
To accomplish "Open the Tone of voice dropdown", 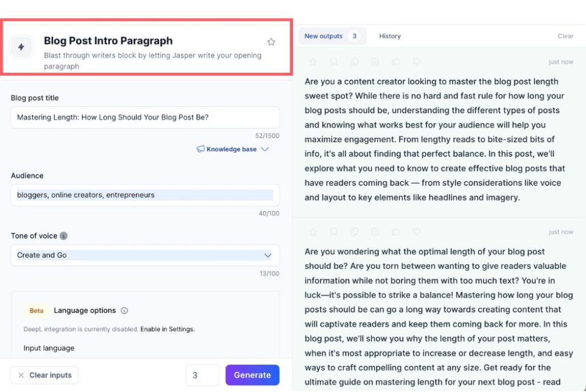I will coord(145,255).
